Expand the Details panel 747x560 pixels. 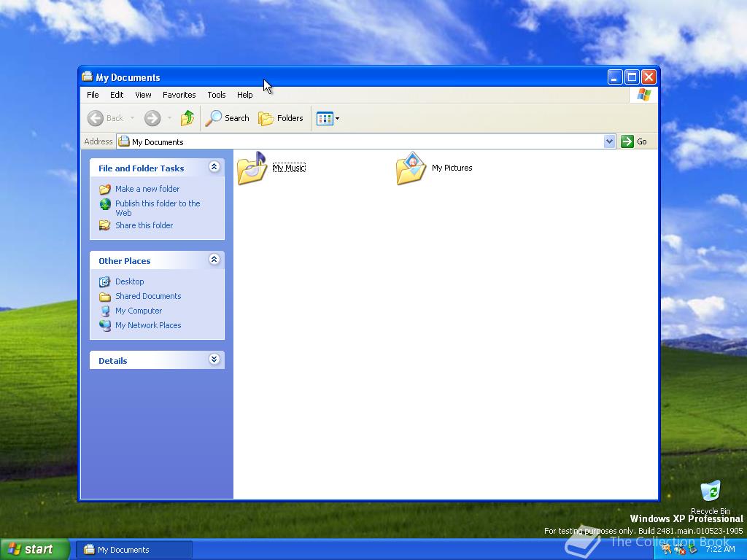[x=214, y=359]
